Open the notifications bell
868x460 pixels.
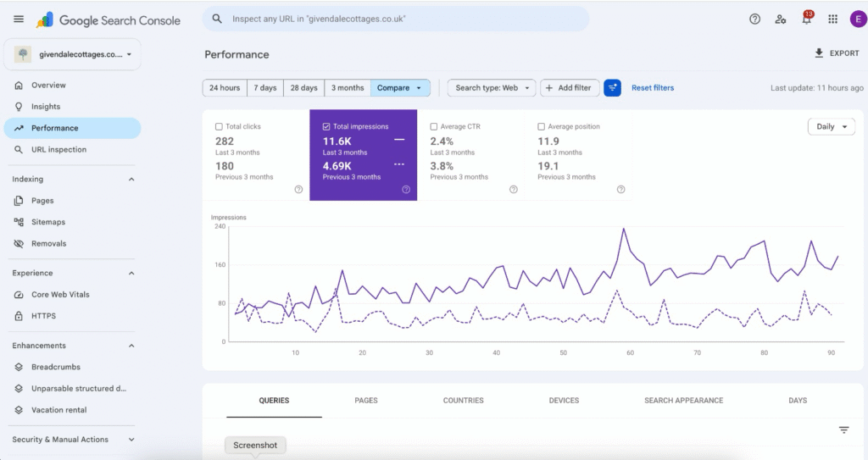pos(807,19)
